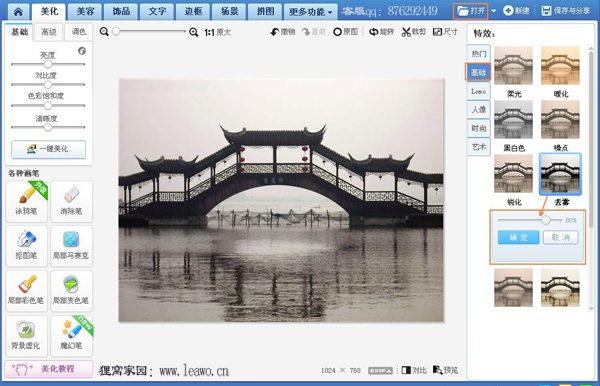The image size is (600, 386).
Task: Select the Lomo effects category
Action: tap(478, 91)
